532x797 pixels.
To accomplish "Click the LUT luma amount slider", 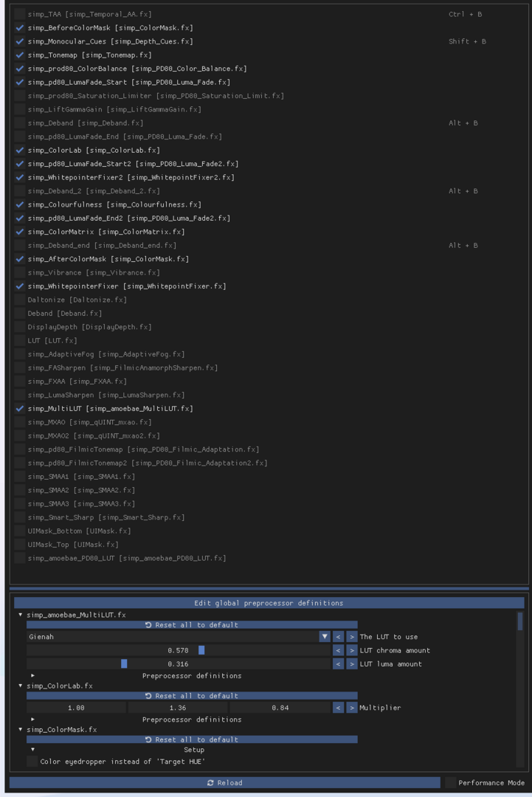I will 179,664.
